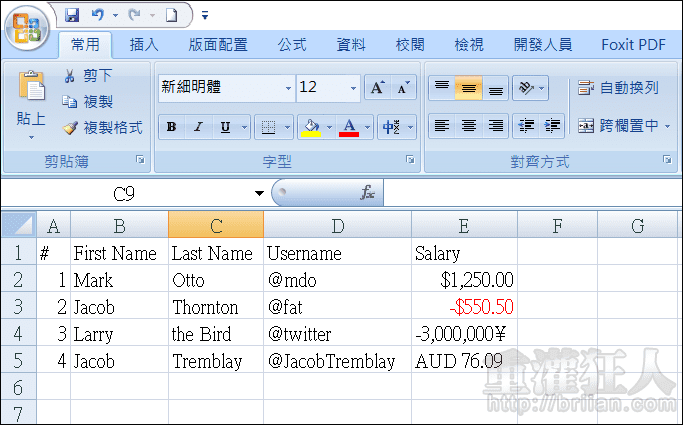This screenshot has width=683, height=425.
Task: Toggle middle vertical alignment
Action: (468, 88)
